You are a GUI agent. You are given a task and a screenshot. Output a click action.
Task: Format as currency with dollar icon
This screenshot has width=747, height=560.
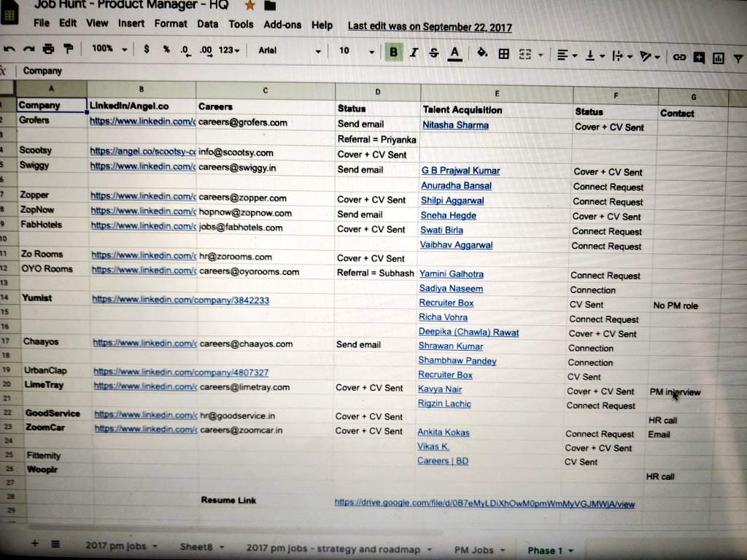pos(146,49)
